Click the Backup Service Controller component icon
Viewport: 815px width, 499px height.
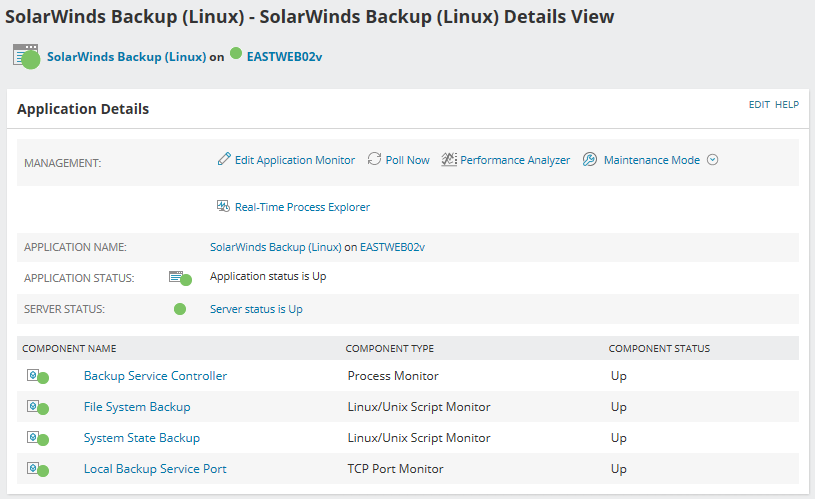point(35,376)
